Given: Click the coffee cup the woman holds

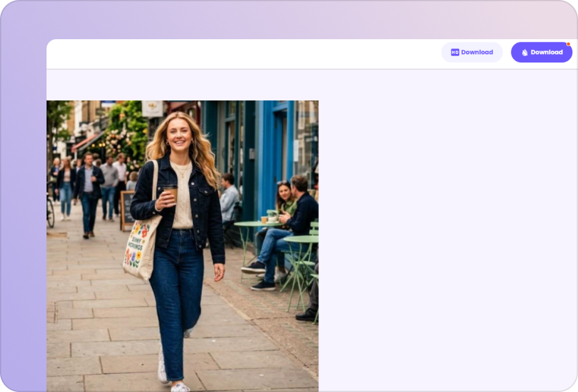Looking at the screenshot, I should (171, 192).
